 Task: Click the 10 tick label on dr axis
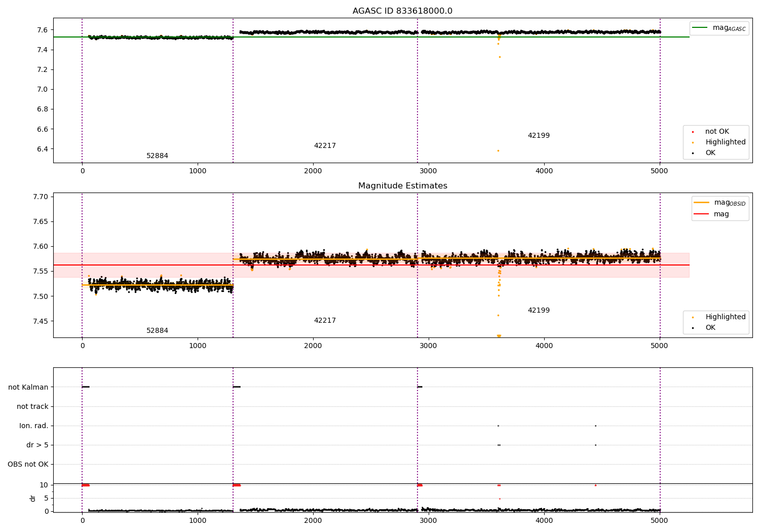pyautogui.click(x=44, y=485)
